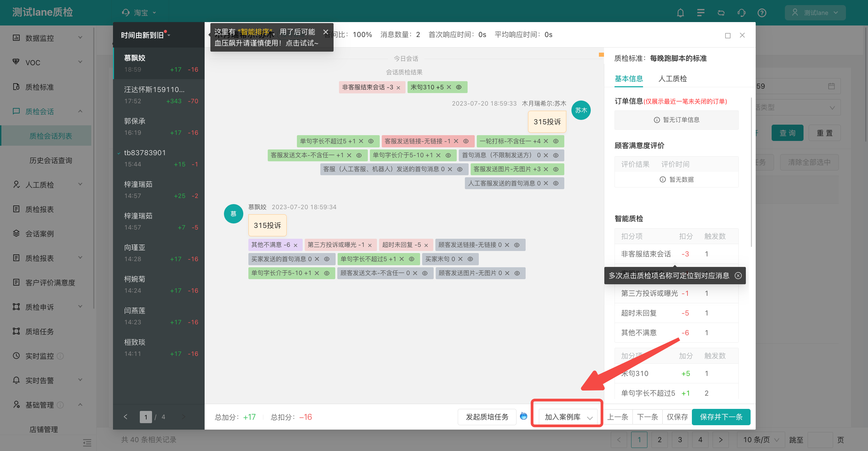Image resolution: width=868 pixels, height=451 pixels.
Task: Remove the 其他不满意 -6 tag
Action: pyautogui.click(x=295, y=245)
